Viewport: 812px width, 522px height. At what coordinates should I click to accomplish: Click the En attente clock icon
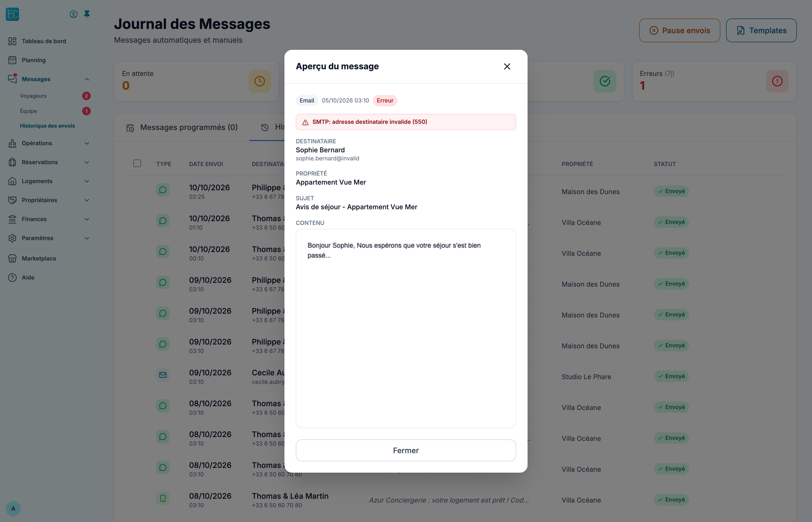260,81
